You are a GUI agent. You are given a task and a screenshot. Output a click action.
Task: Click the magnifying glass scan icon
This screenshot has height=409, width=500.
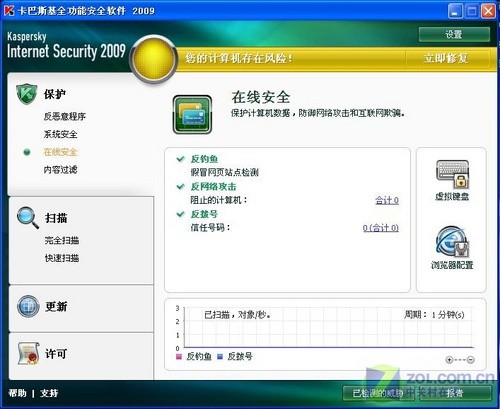pos(28,218)
